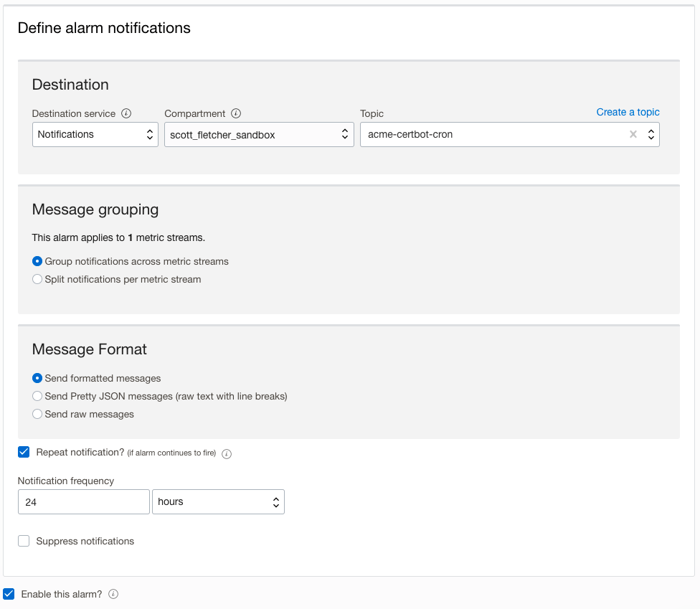Click the Notification frequency field showing 24
This screenshot has height=609, width=700.
pyautogui.click(x=83, y=502)
